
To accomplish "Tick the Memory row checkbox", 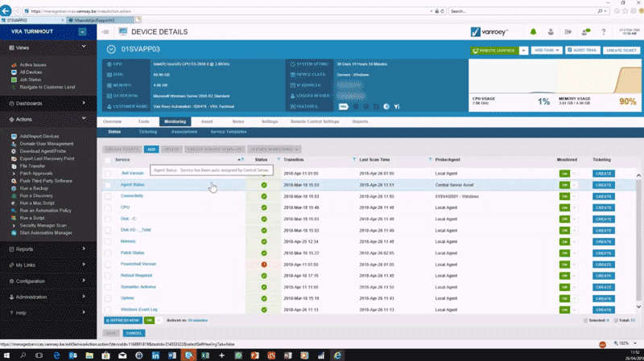I will coord(108,242).
